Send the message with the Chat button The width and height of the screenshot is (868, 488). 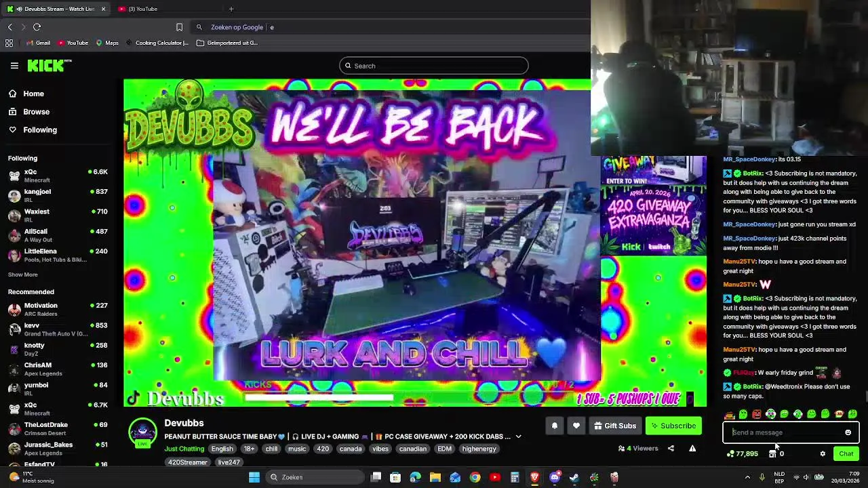(846, 454)
